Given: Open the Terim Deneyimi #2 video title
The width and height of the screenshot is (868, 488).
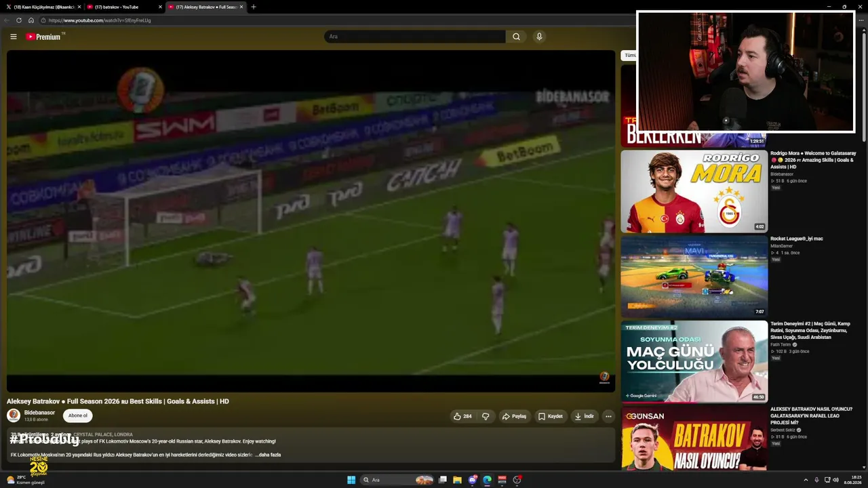Looking at the screenshot, I should [810, 331].
